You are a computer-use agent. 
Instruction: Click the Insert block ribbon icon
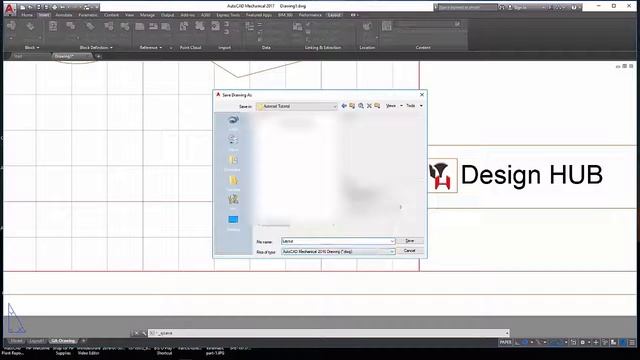point(11,27)
